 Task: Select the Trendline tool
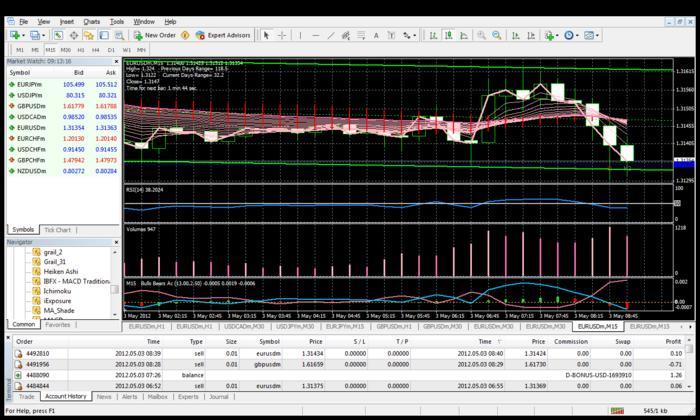coord(331,35)
